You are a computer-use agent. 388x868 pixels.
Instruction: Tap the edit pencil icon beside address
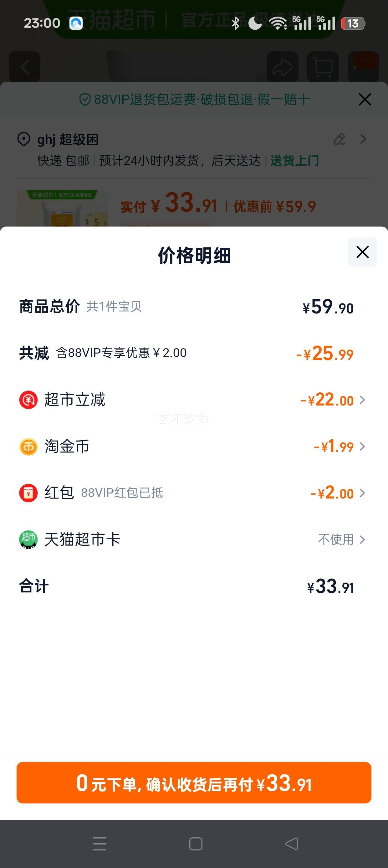339,139
